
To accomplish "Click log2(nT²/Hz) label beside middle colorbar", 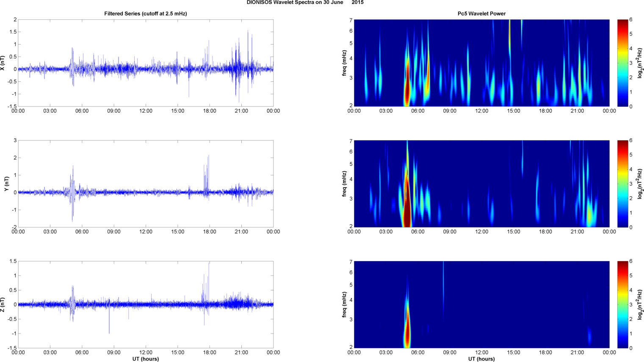I will 641,184.
